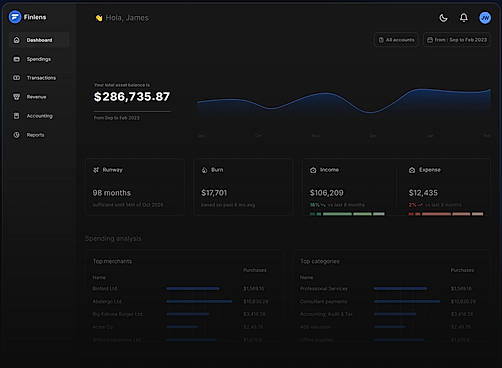This screenshot has height=368, width=502.
Task: Click Purchases header in Top categories table
Action: click(x=462, y=270)
